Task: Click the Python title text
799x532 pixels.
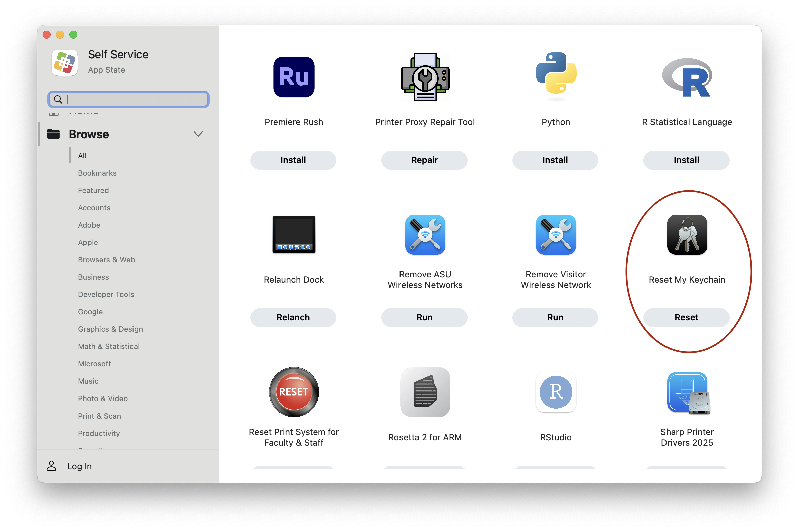Action: point(556,122)
